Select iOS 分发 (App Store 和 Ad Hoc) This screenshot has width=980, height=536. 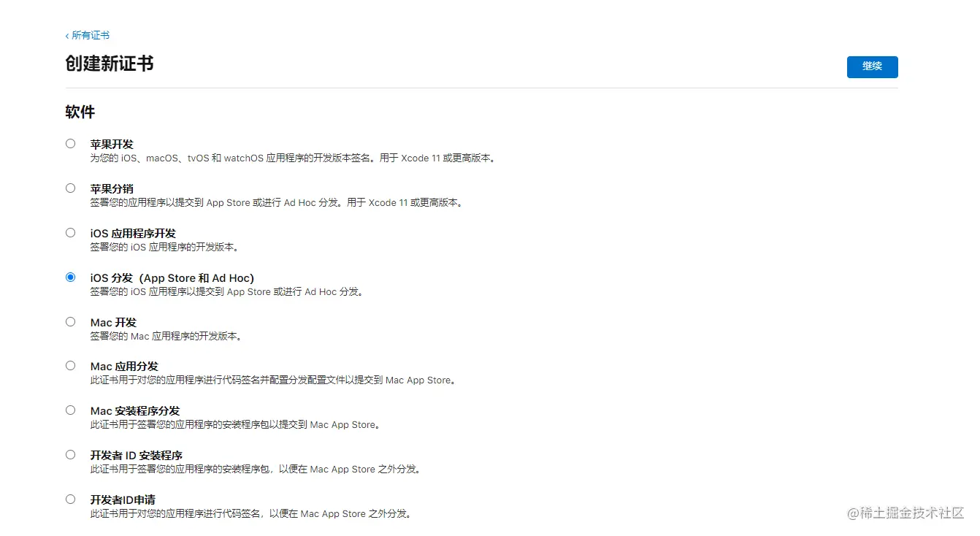[70, 277]
